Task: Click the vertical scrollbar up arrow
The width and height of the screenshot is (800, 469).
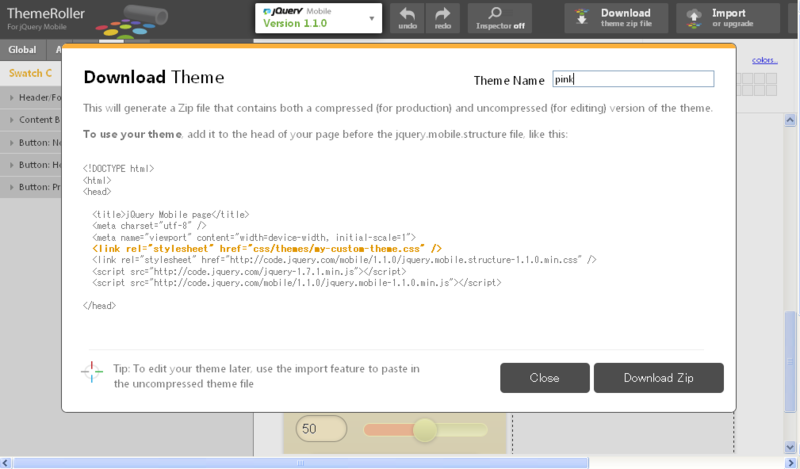Action: coord(790,120)
